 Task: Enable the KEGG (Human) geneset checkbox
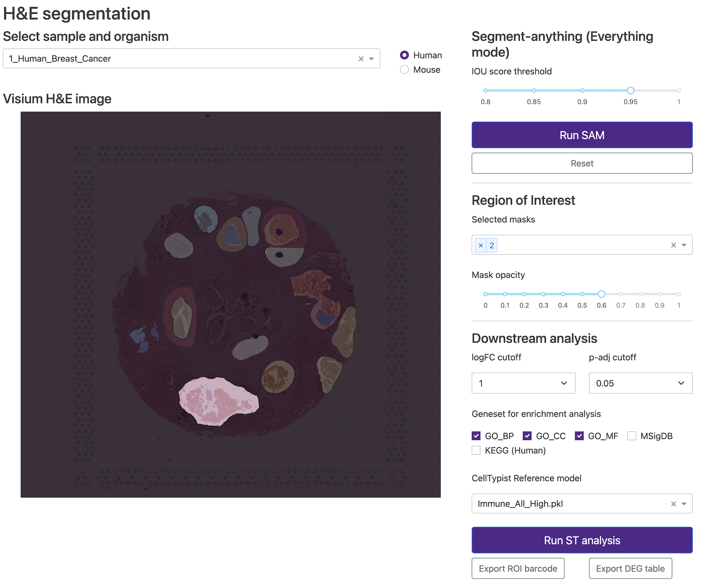(x=476, y=450)
